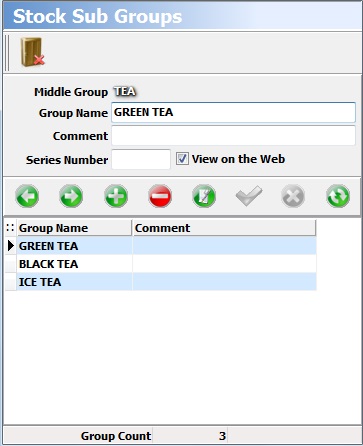This screenshot has height=446, width=363.
Task: Refresh the list with the green arrows icon
Action: tap(338, 196)
